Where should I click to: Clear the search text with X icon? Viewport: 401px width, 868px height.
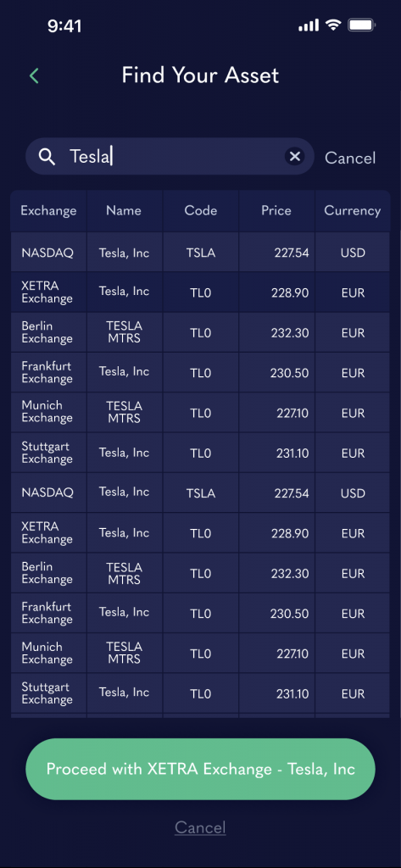[x=295, y=157]
